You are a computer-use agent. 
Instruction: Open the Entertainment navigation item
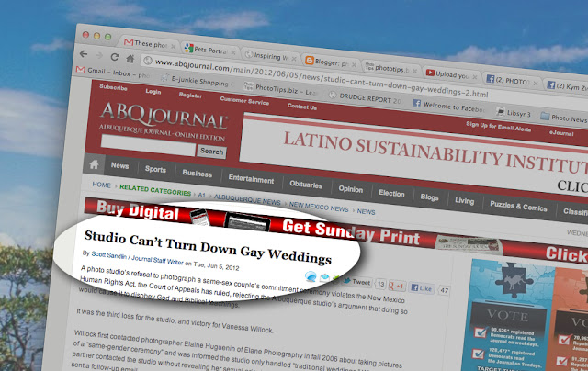pos(251,179)
